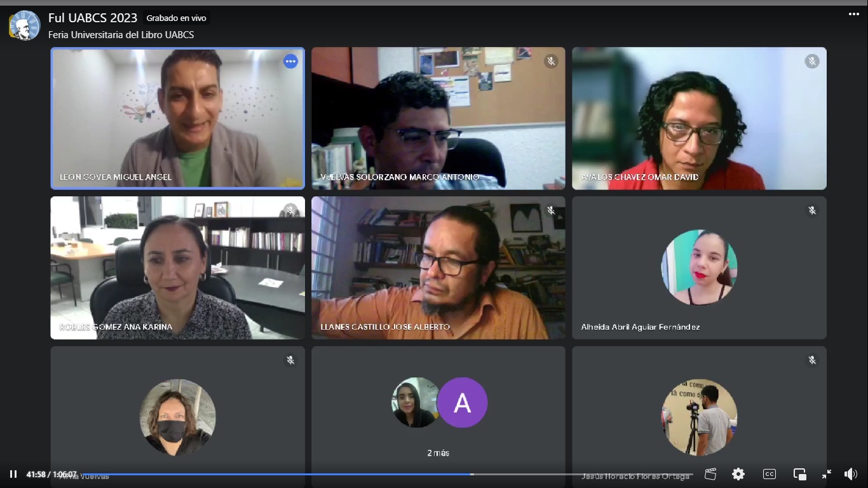This screenshot has width=868, height=488.
Task: Mute the video volume speaker icon
Action: click(851, 474)
